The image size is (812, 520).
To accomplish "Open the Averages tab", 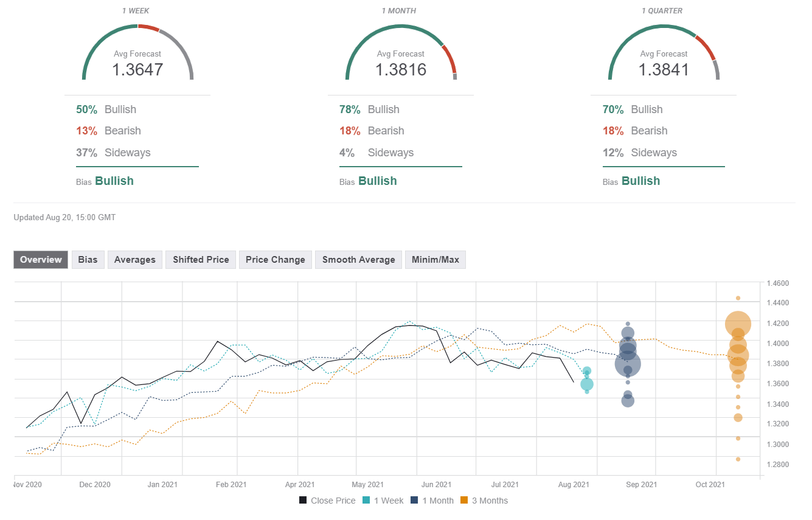I will [135, 260].
